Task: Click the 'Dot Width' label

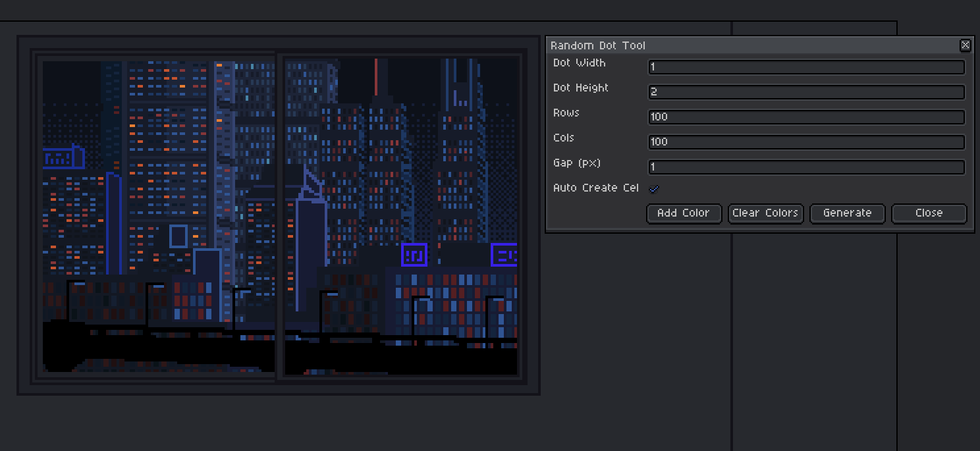Action: (x=580, y=63)
